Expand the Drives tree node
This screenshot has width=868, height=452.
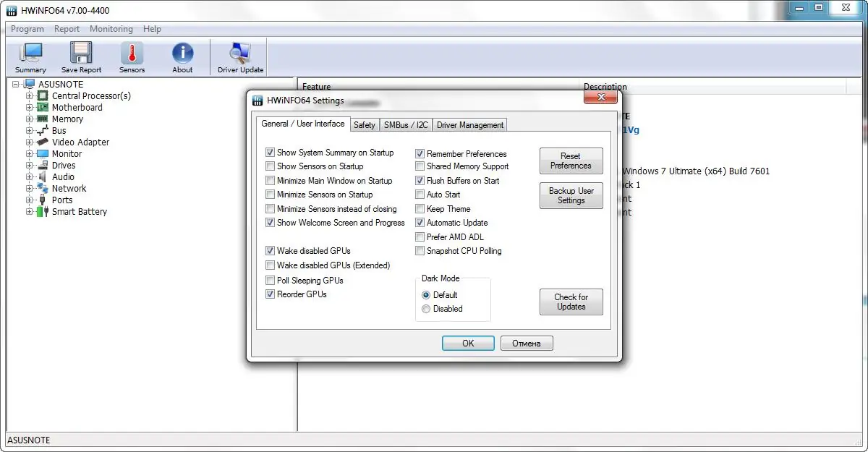point(30,165)
